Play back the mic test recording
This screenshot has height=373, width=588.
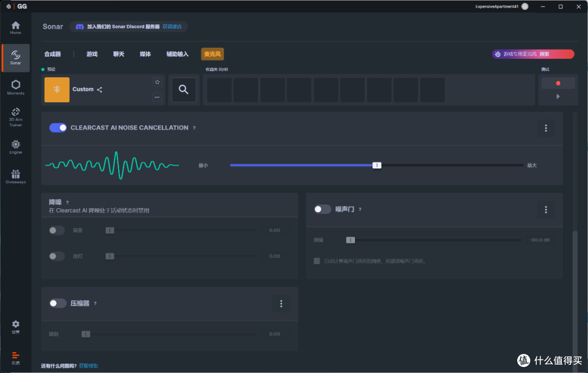[x=558, y=96]
